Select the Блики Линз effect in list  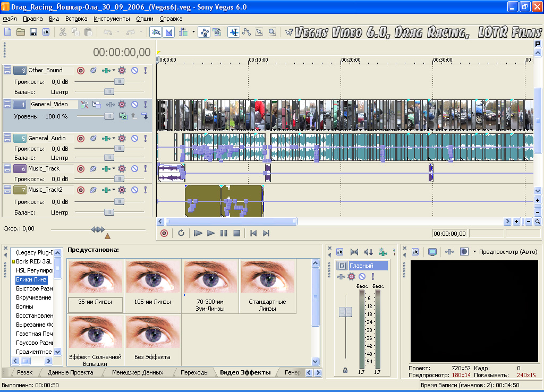(31, 279)
